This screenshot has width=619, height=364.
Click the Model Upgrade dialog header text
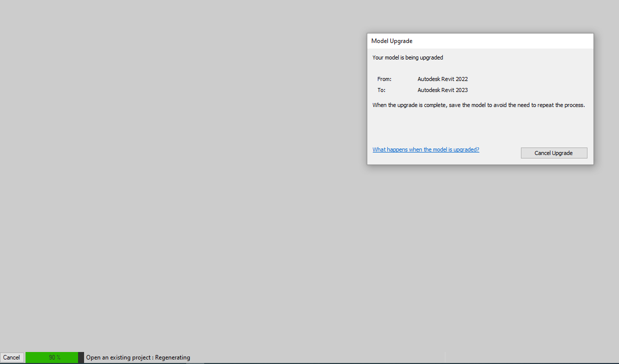tap(392, 40)
